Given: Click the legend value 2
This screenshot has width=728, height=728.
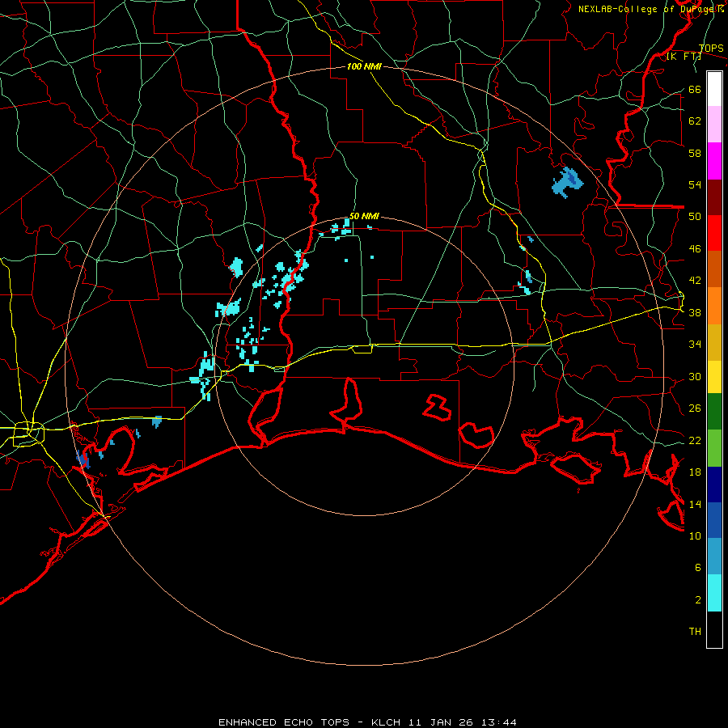Looking at the screenshot, I should click(698, 600).
